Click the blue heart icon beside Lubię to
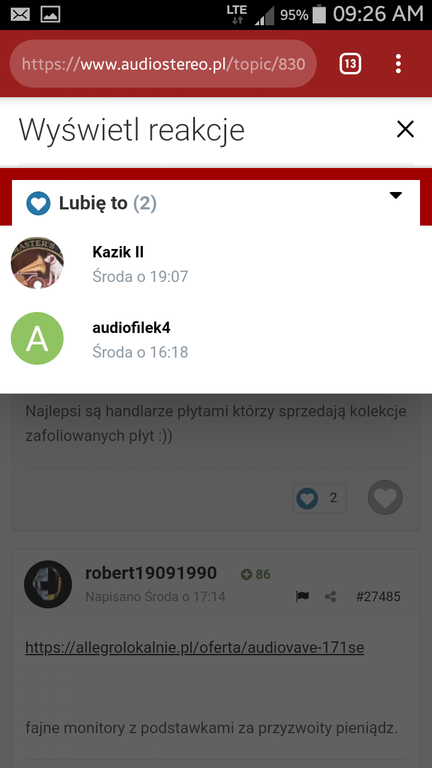Screen dimensions: 432x768 point(38,203)
